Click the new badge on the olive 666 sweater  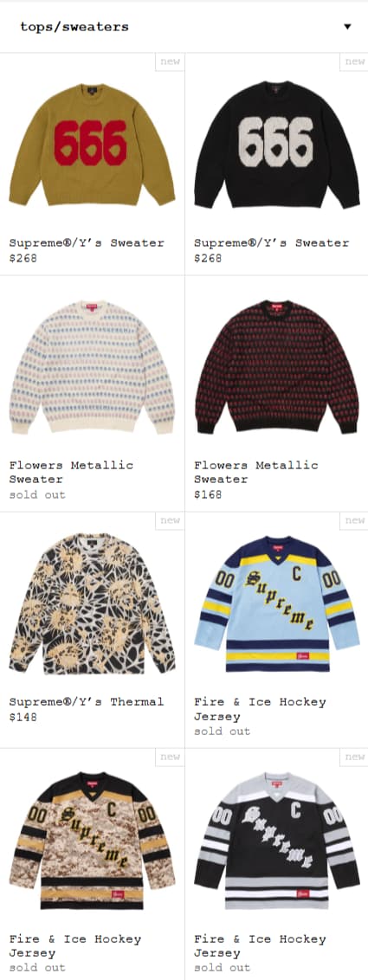click(170, 61)
